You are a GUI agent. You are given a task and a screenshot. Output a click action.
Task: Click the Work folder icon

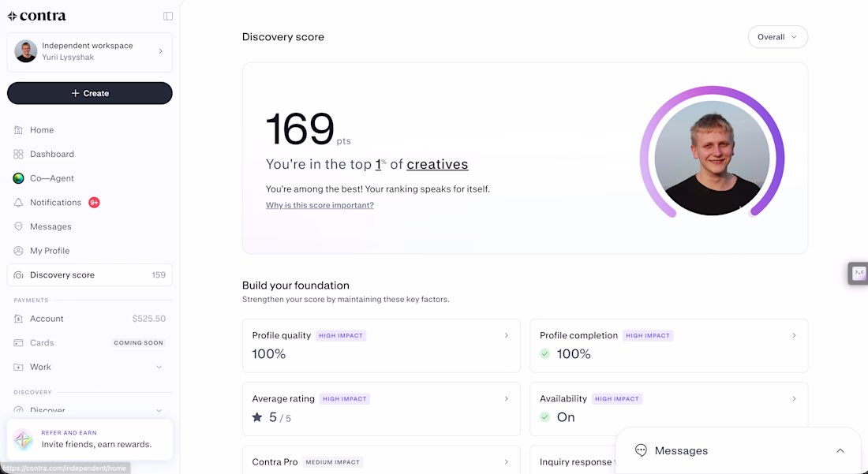coord(18,367)
